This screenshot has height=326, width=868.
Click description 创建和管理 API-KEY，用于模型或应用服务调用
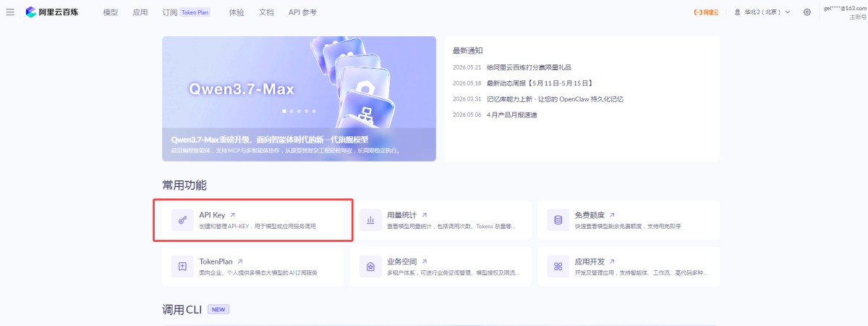point(258,227)
